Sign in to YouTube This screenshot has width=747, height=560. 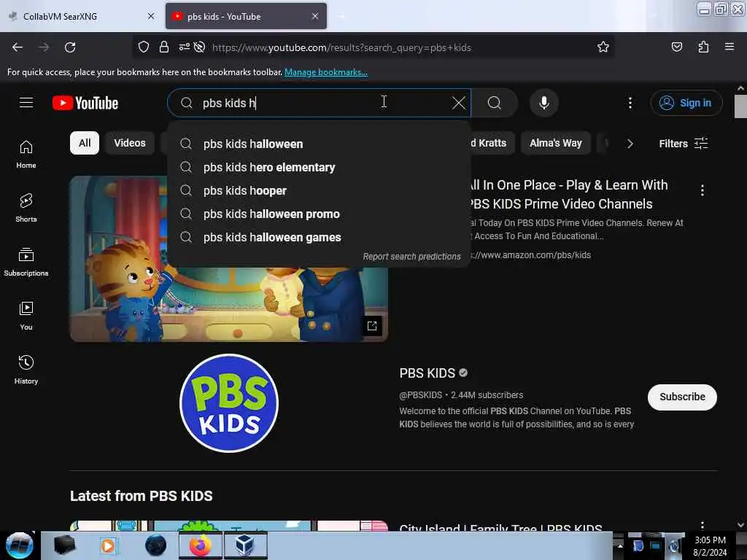coord(686,103)
